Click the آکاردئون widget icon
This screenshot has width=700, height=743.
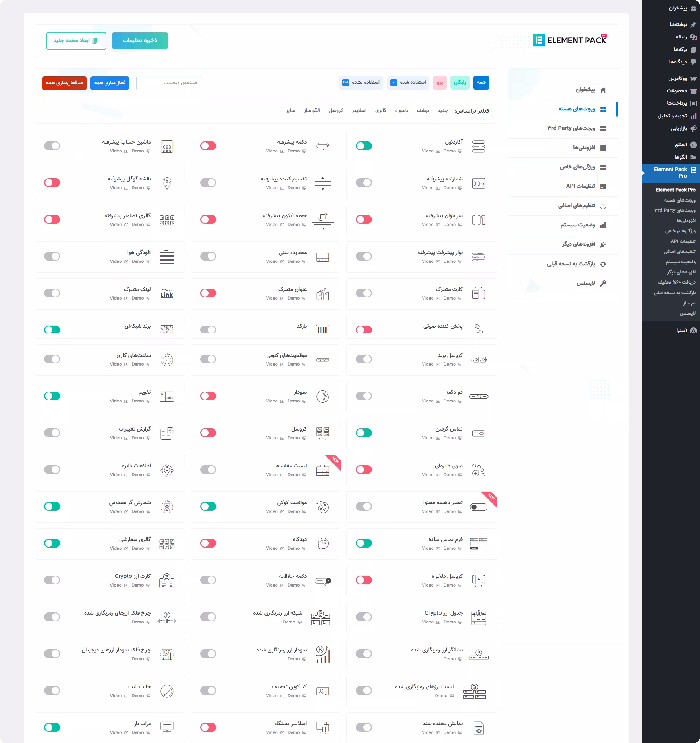tap(478, 147)
